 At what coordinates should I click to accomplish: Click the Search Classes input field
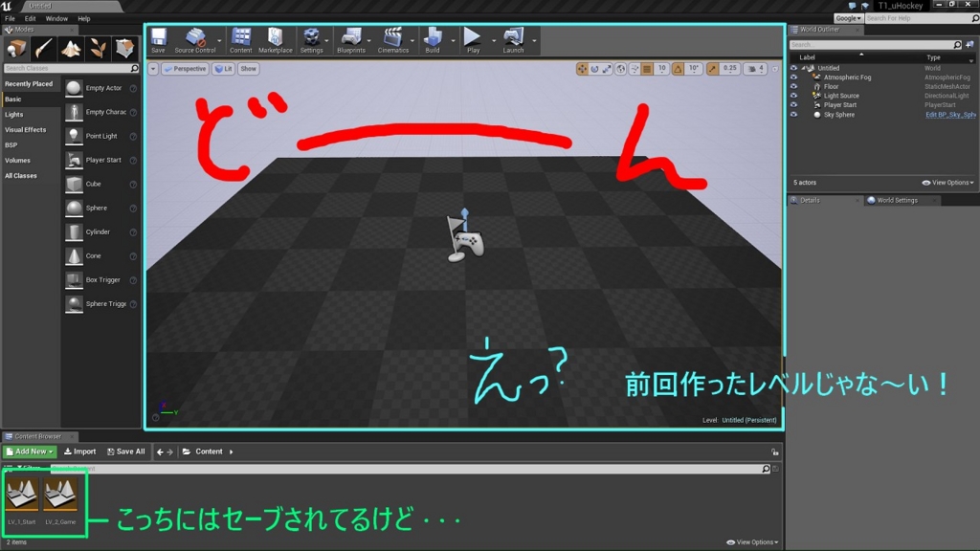click(x=71, y=68)
